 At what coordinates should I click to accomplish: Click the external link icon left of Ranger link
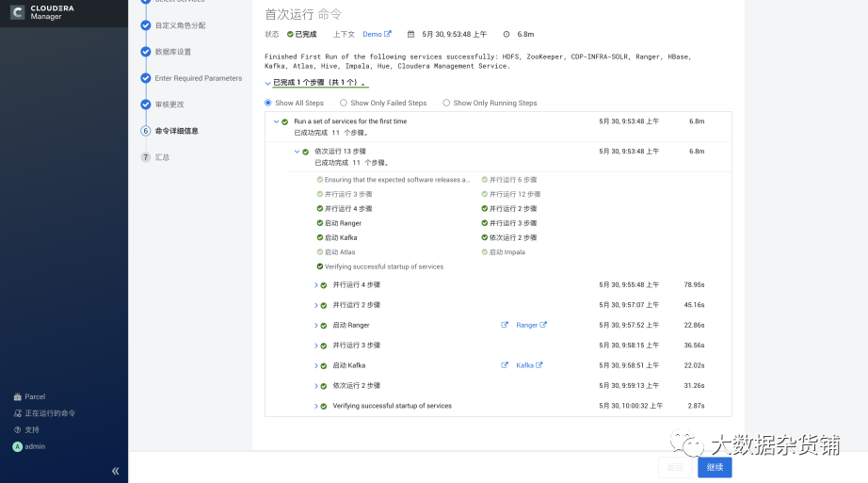tap(505, 325)
